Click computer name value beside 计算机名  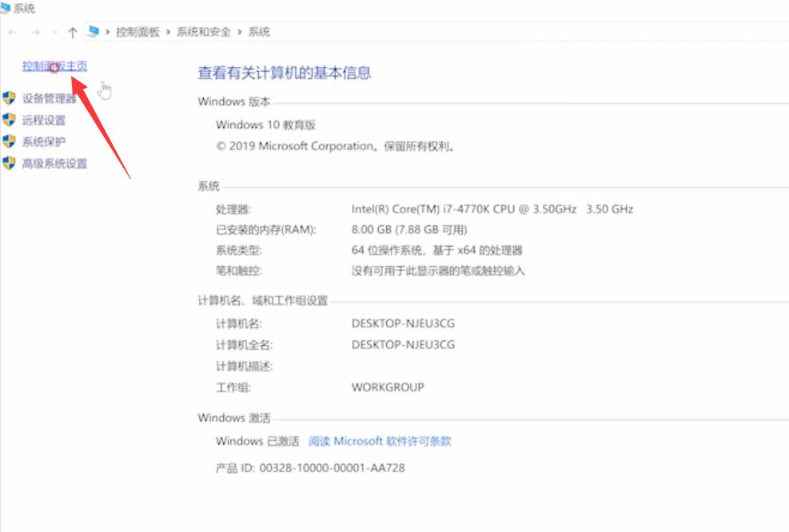point(403,324)
